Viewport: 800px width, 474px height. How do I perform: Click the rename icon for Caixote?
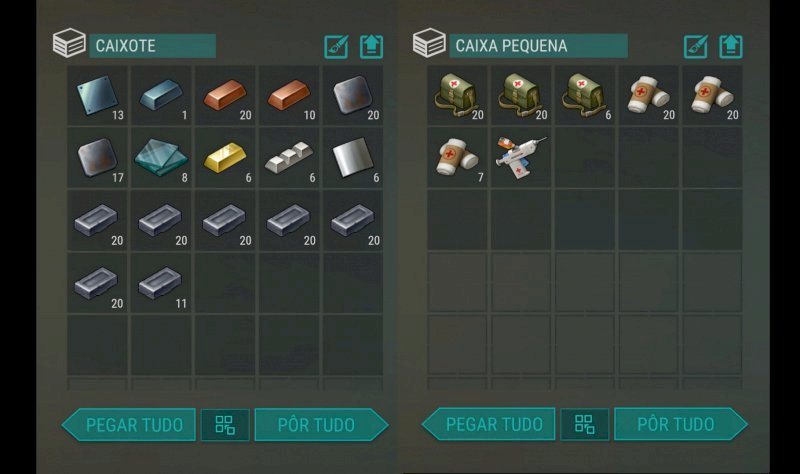point(336,47)
